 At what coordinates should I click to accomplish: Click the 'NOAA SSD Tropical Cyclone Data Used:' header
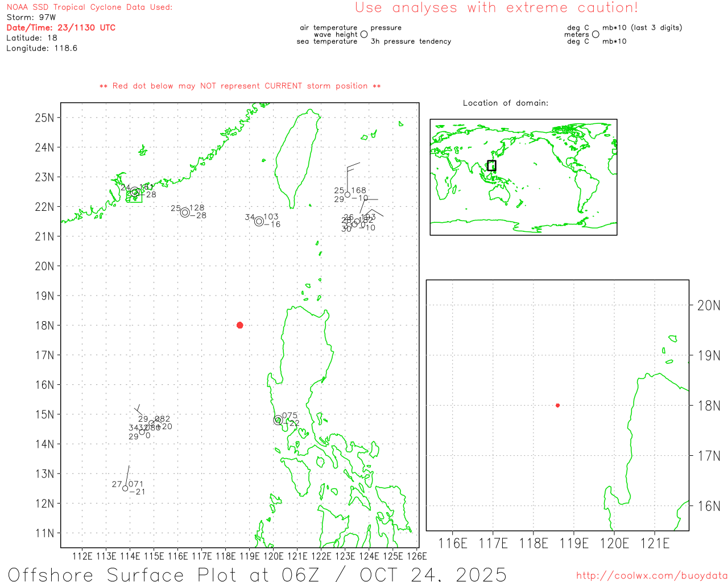tap(89, 7)
